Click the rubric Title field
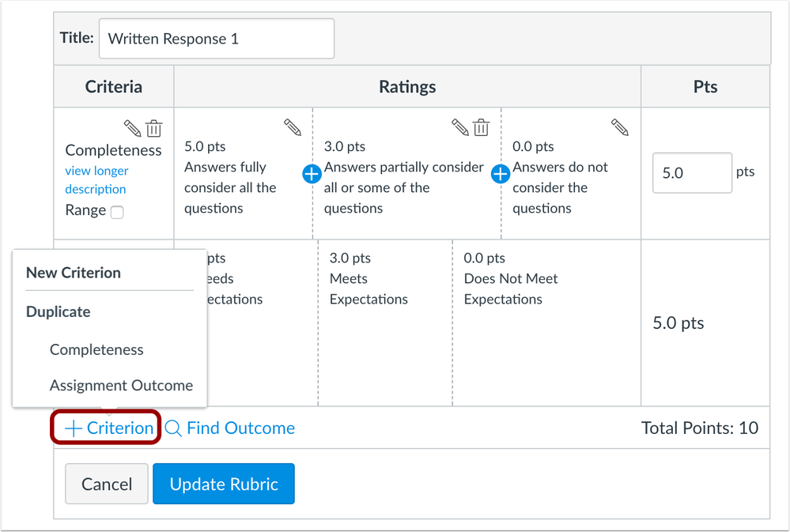 215,38
